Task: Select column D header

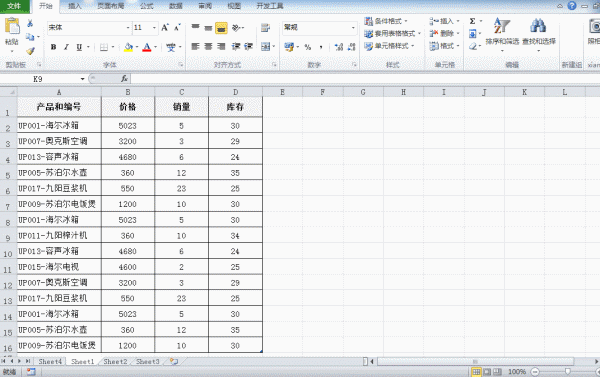Action: [235, 92]
